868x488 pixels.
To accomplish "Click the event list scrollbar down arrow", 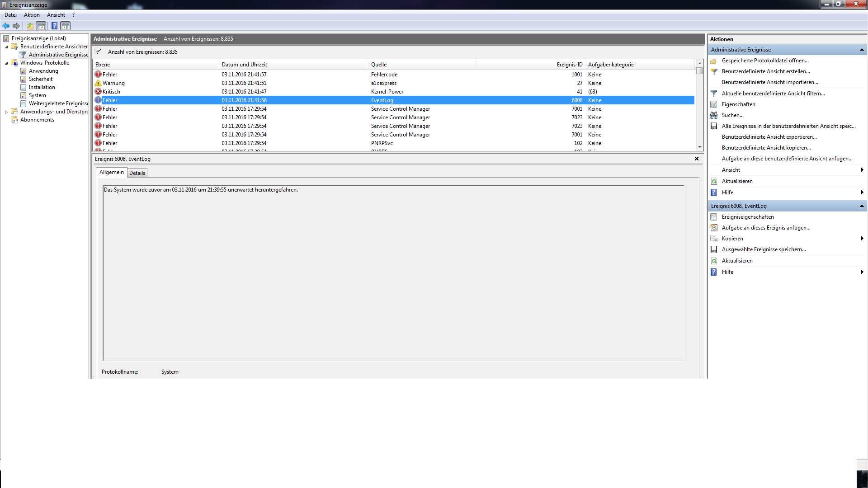I will (700, 147).
